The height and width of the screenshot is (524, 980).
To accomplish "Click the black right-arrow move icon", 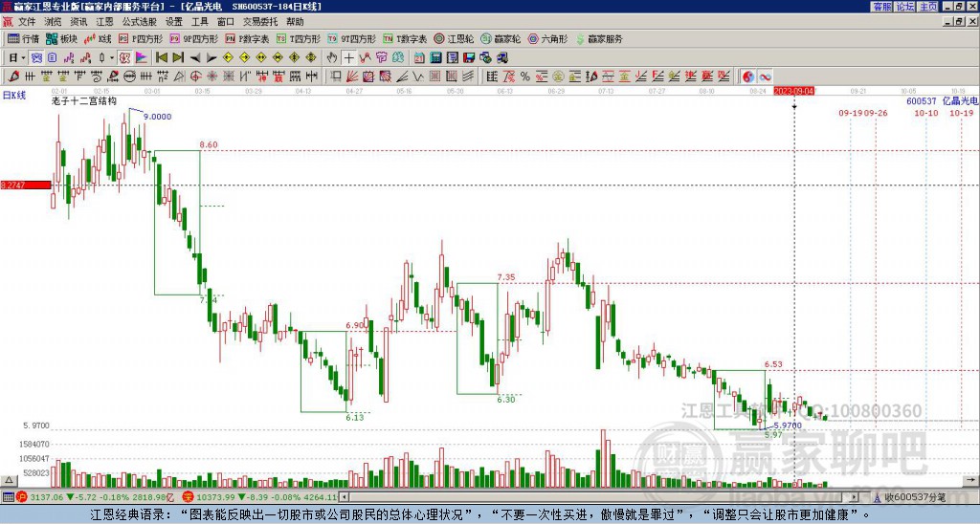I will tap(212, 58).
